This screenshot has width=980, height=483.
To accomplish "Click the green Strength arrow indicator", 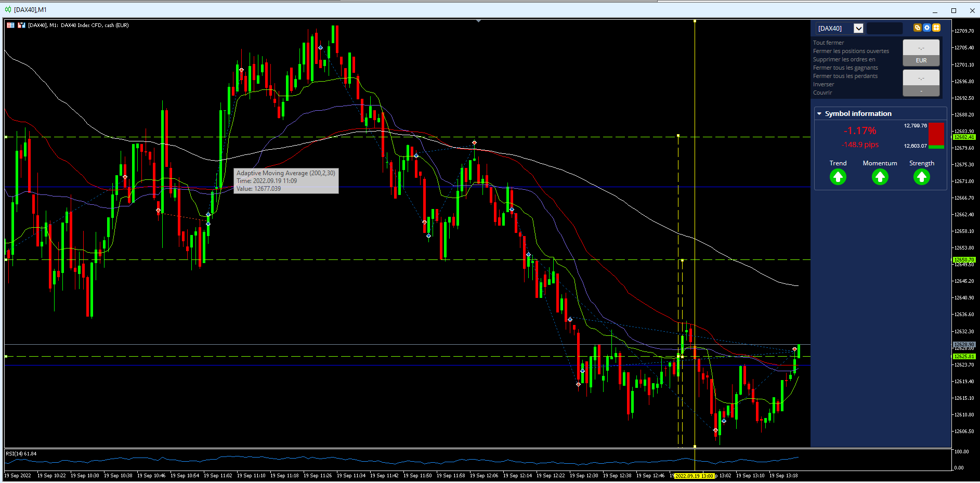I will pyautogui.click(x=922, y=177).
